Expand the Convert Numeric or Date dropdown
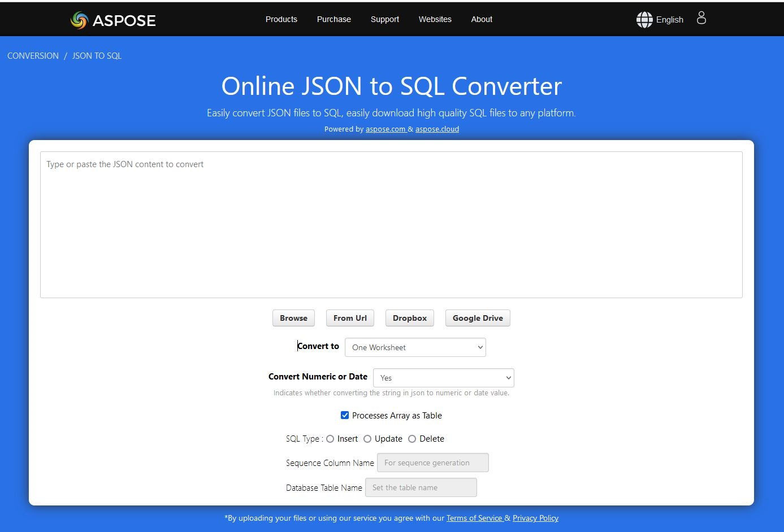The height and width of the screenshot is (532, 784). [x=444, y=378]
